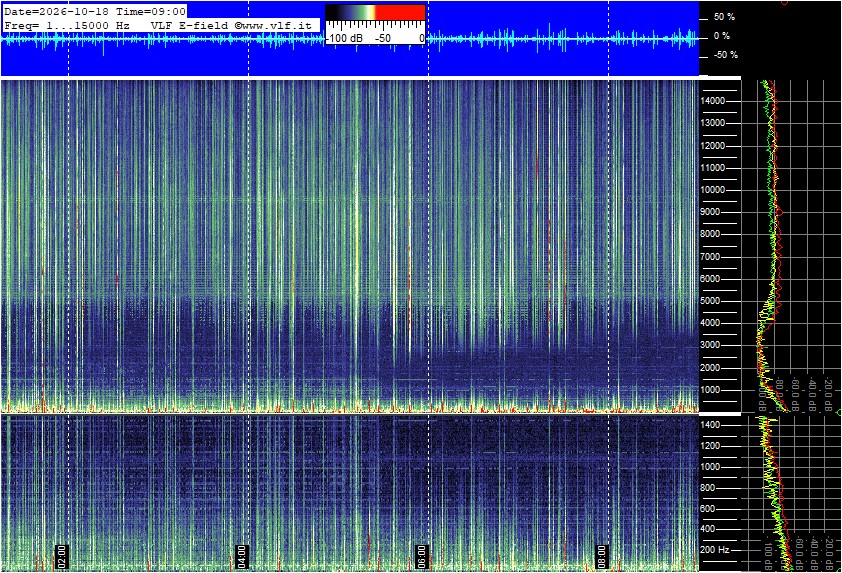
Task: Click the Freq= 1...15000 Hz text
Action: point(67,25)
